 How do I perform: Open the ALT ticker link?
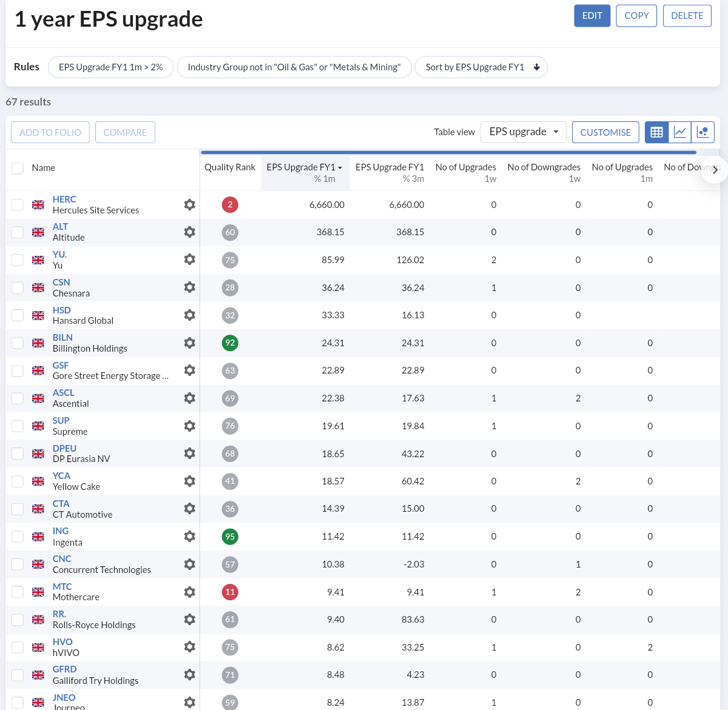tap(60, 227)
